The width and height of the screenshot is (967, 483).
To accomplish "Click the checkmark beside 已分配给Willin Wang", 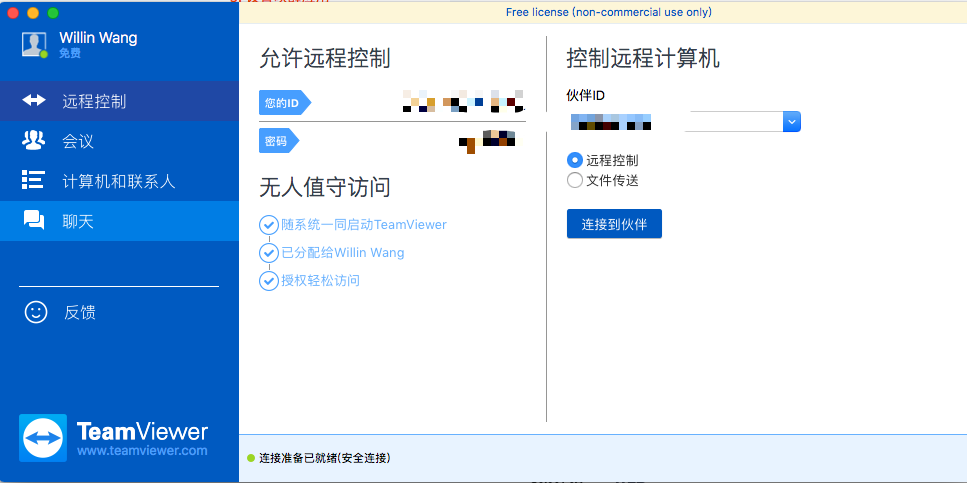I will [x=268, y=253].
